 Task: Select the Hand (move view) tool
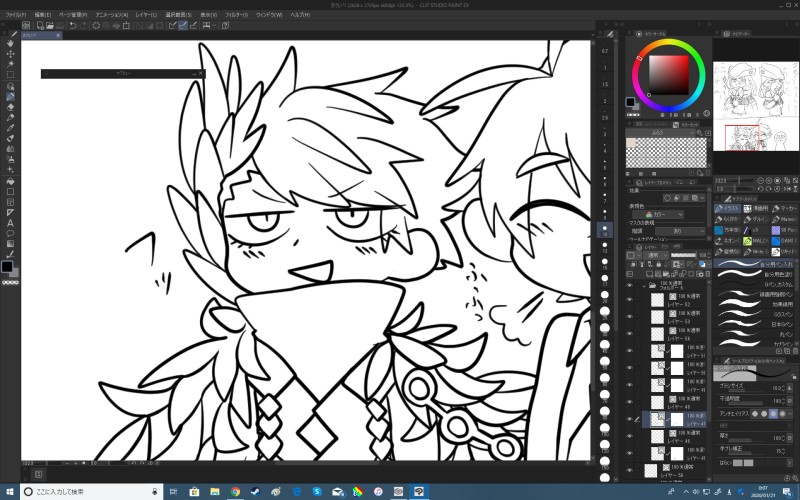click(10, 43)
